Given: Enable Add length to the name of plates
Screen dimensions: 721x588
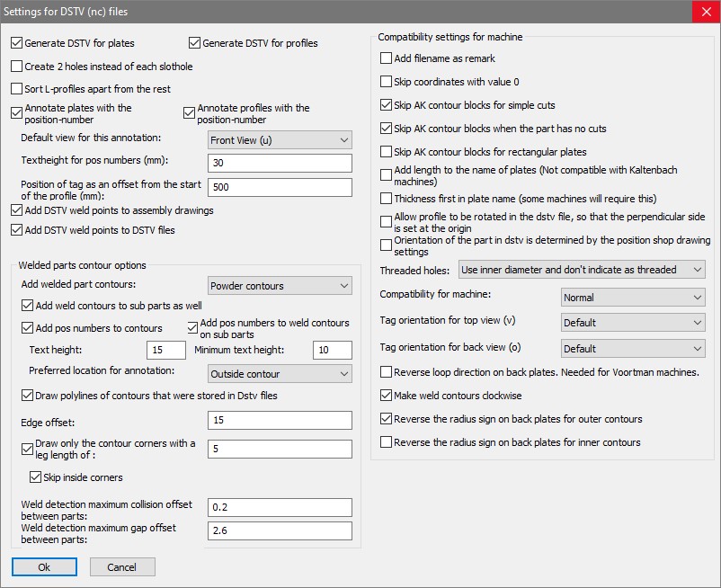Looking at the screenshot, I should click(x=386, y=175).
